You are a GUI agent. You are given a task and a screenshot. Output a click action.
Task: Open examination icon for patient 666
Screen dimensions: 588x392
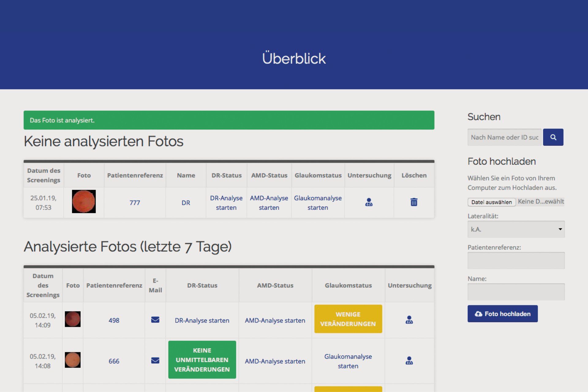pos(409,360)
